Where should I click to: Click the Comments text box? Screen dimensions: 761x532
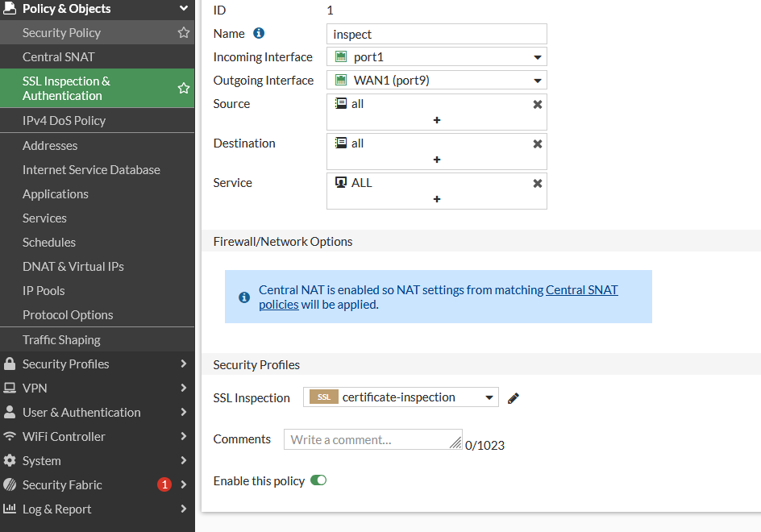372,439
